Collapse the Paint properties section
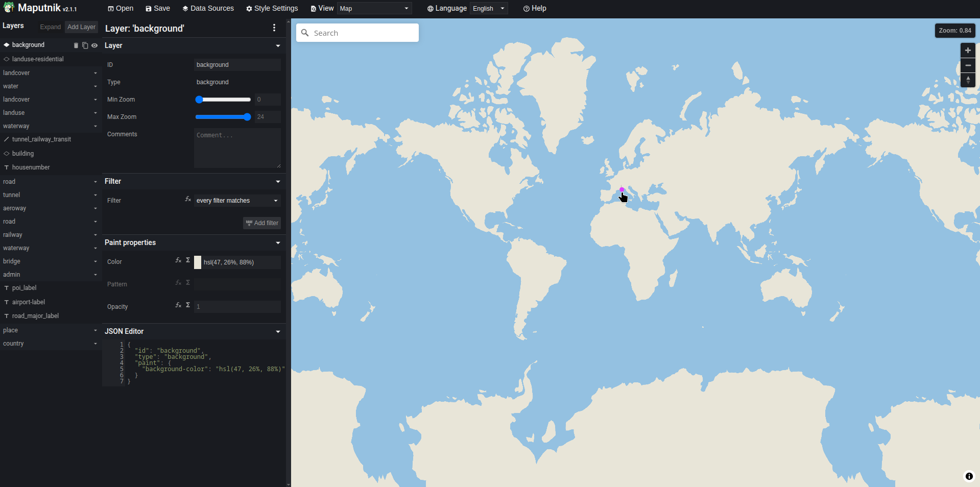Image resolution: width=980 pixels, height=487 pixels. 277,243
